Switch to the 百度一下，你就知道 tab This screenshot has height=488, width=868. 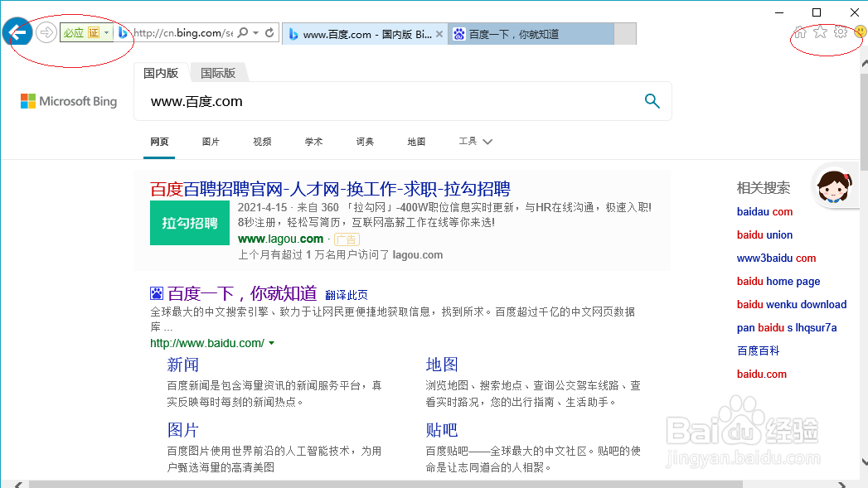[x=531, y=34]
